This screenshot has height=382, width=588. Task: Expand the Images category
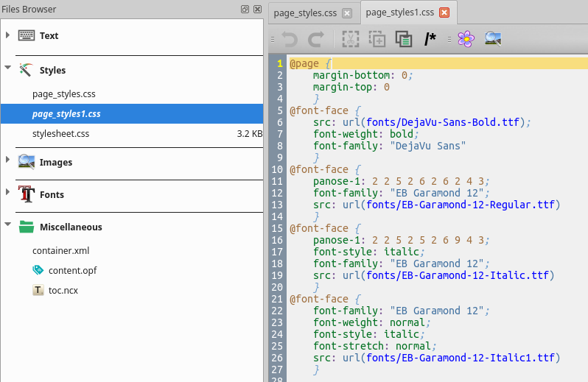point(7,162)
